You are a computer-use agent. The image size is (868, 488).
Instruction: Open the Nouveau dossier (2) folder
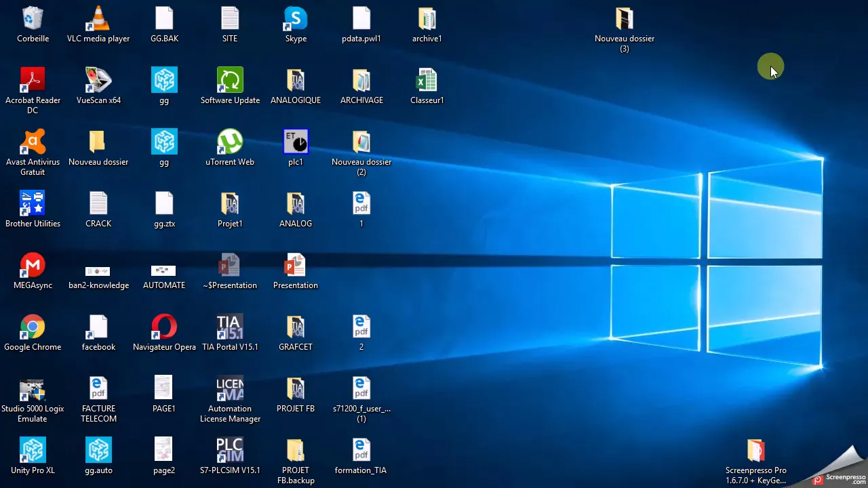[x=361, y=142]
